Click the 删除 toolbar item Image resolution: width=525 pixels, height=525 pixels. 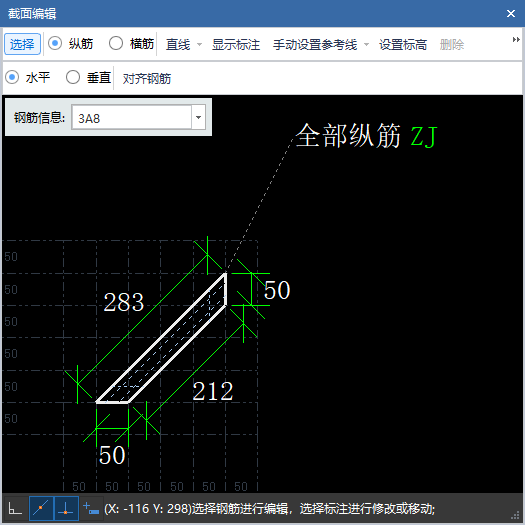point(452,45)
